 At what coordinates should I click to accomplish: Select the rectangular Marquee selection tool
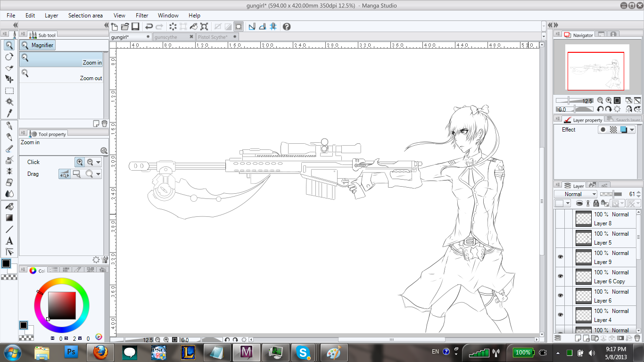coord(9,90)
